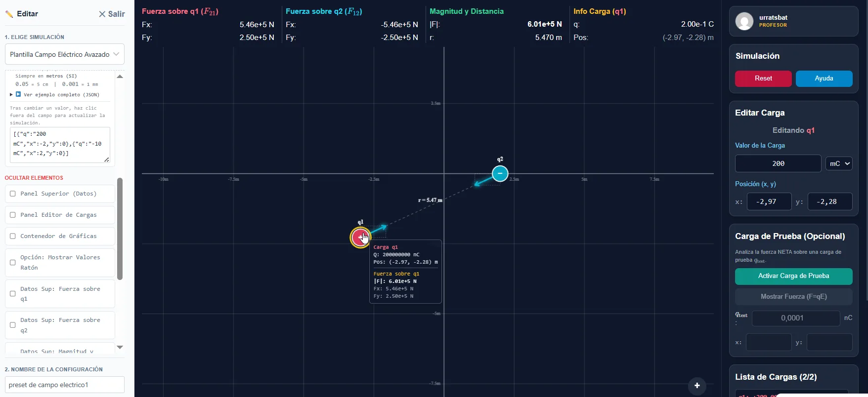Click the positive charge q1 circle
The image size is (868, 397).
point(360,238)
